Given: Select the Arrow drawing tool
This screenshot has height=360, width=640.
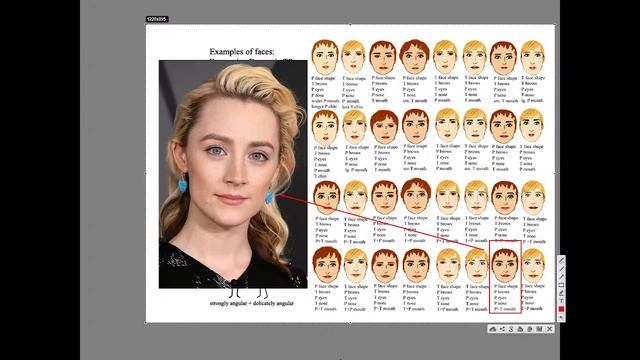Looking at the screenshot, I should (561, 277).
